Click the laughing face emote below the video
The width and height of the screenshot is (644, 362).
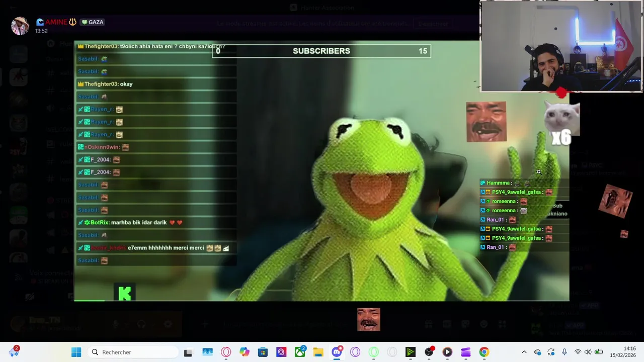[368, 320]
